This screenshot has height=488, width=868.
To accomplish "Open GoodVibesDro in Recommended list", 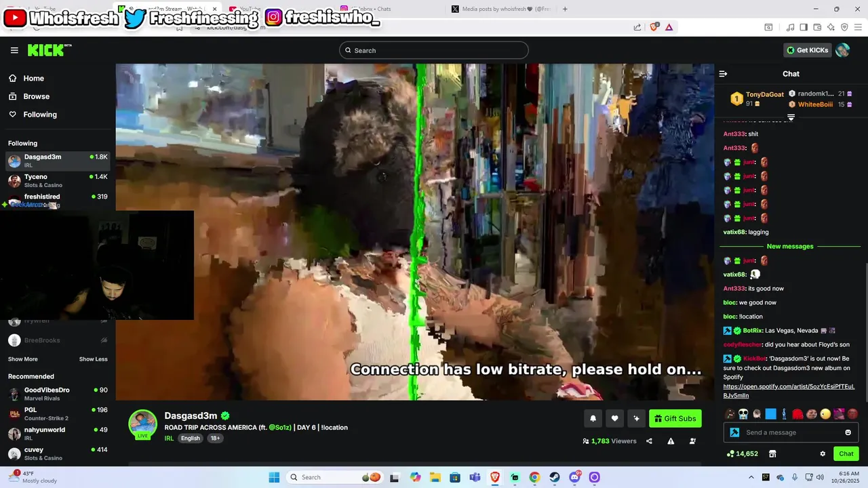I will [57, 394].
